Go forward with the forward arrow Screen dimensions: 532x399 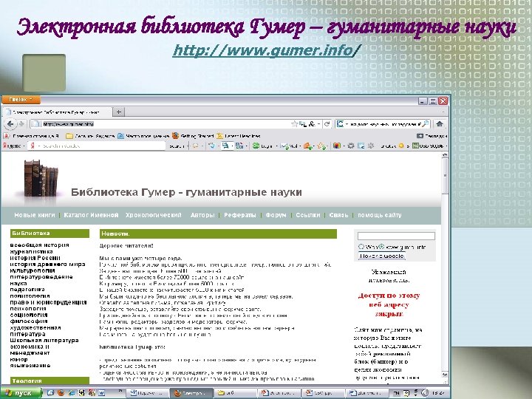21,124
